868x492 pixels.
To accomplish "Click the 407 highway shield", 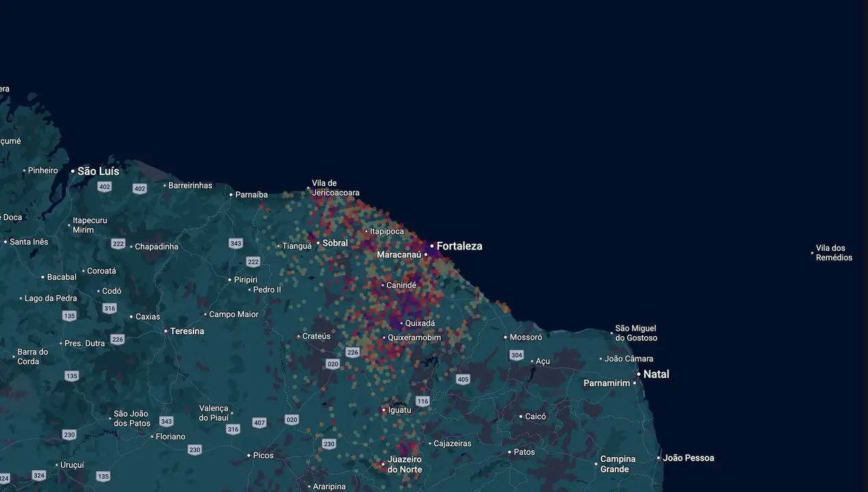I will [x=259, y=423].
